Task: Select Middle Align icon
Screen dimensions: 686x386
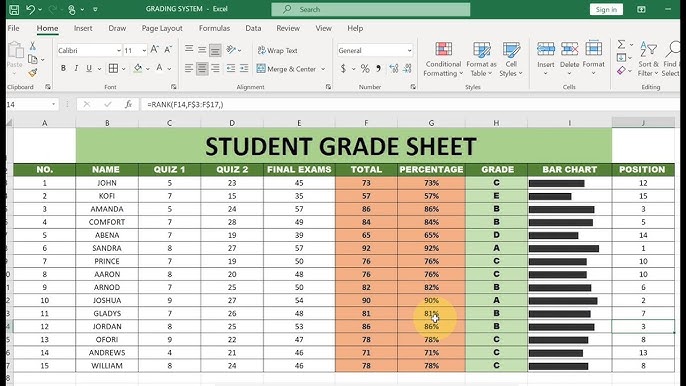Action: click(202, 50)
